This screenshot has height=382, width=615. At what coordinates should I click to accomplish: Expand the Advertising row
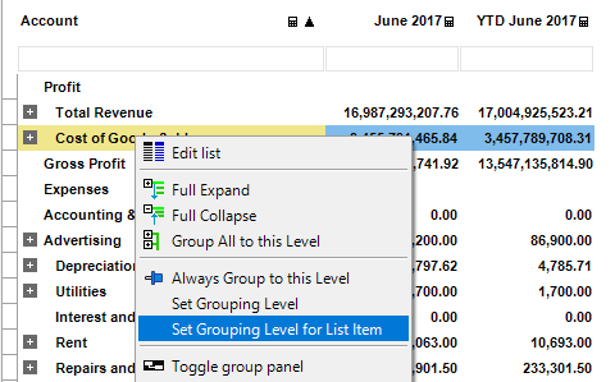click(x=30, y=240)
